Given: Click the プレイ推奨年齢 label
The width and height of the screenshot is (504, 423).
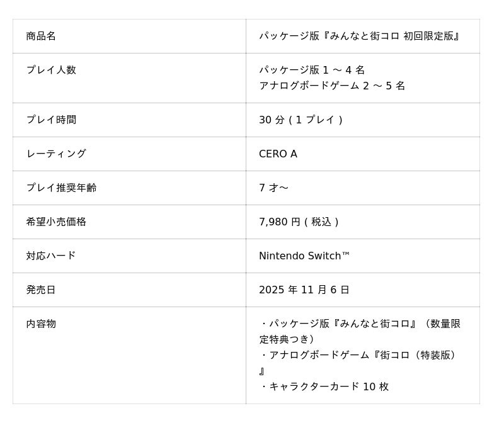Looking at the screenshot, I should (x=61, y=188).
